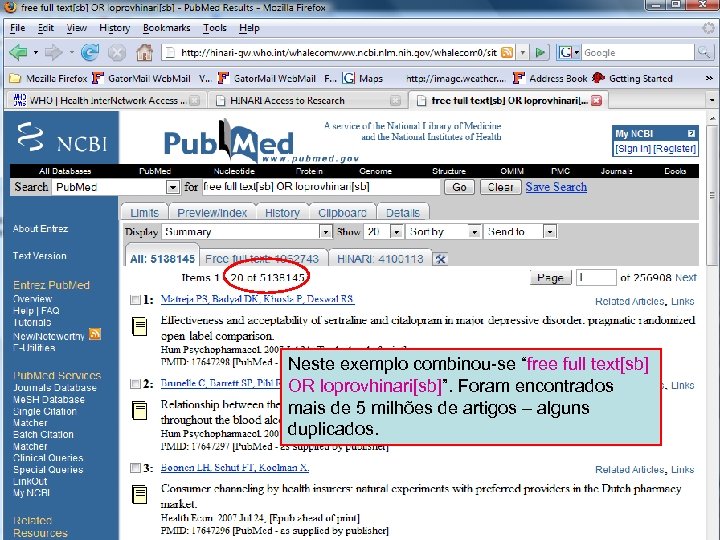Click the Nucleotide database link
Screen dimensions: 720x540
[x=234, y=171]
